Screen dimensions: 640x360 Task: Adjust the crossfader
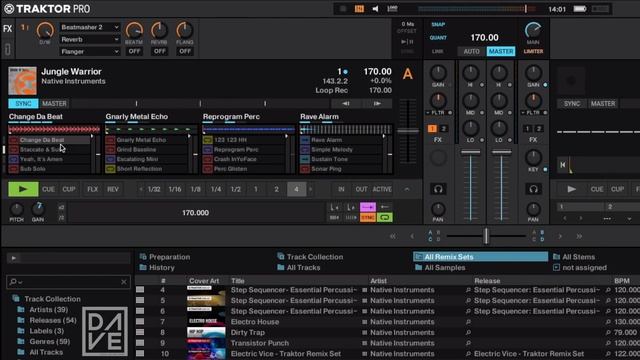[x=486, y=236]
